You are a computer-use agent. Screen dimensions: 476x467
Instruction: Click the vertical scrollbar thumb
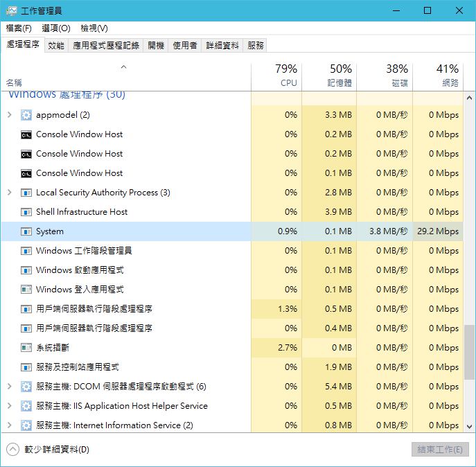tap(469, 352)
